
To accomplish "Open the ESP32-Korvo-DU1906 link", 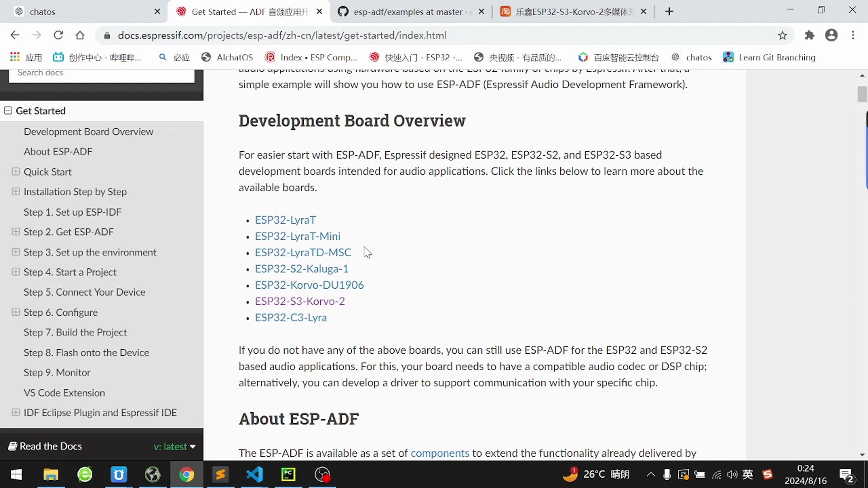I will [309, 285].
